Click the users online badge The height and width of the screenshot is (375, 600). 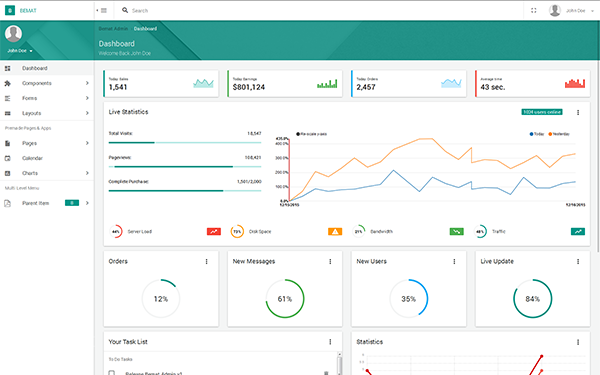pos(542,112)
